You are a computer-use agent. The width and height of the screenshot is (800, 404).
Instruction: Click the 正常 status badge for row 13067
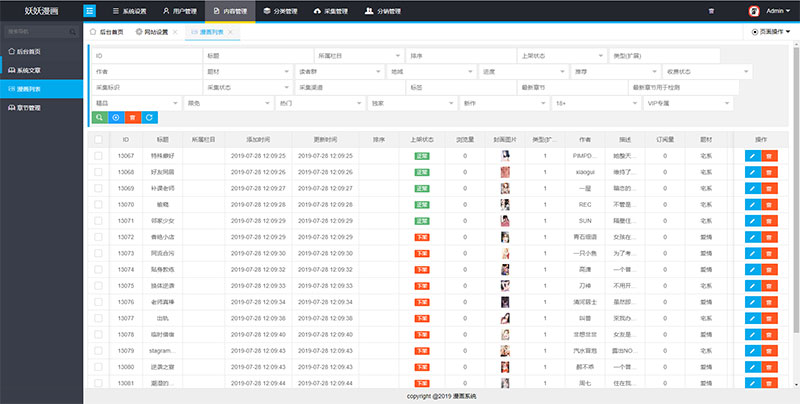[422, 156]
